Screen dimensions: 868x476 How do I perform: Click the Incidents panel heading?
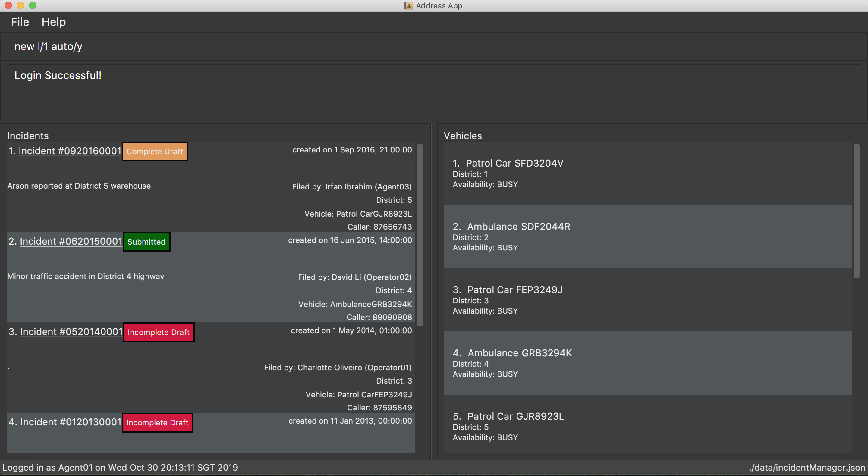pyautogui.click(x=28, y=136)
